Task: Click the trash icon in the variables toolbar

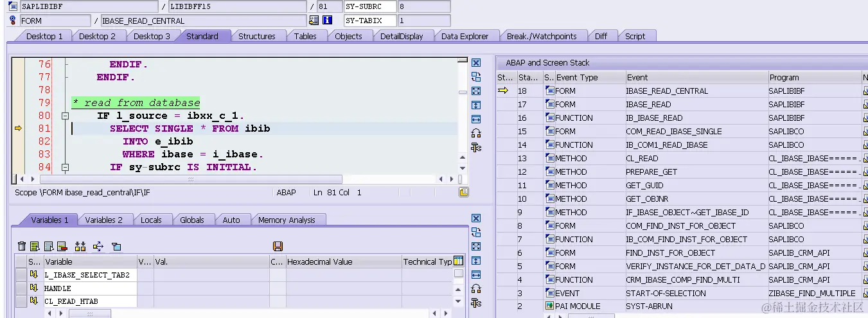Action: [x=22, y=246]
